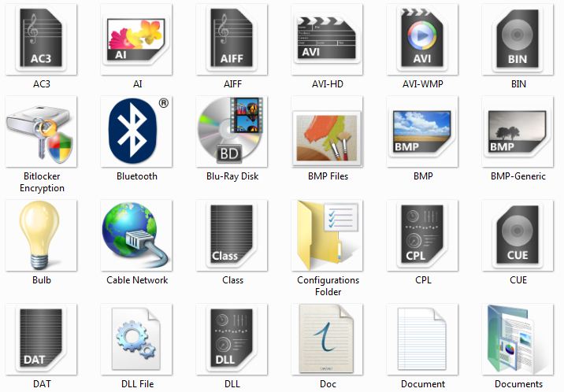Viewport: 564px width, 392px height.
Task: Click the "DLL" caption under dark icon
Action: coord(232,384)
